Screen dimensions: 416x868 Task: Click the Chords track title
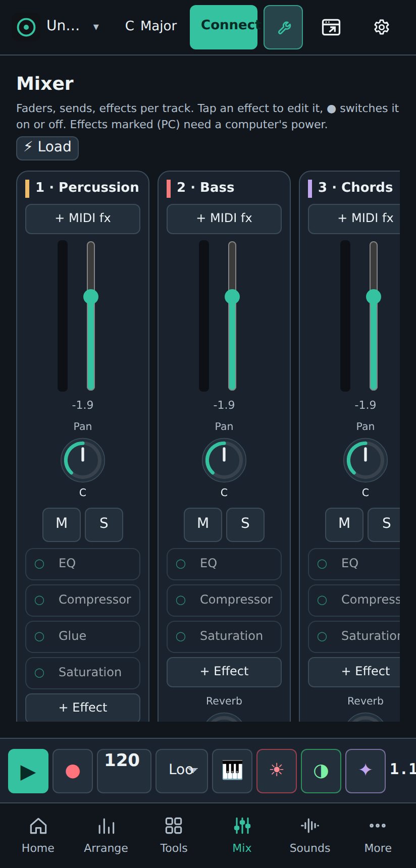point(355,187)
